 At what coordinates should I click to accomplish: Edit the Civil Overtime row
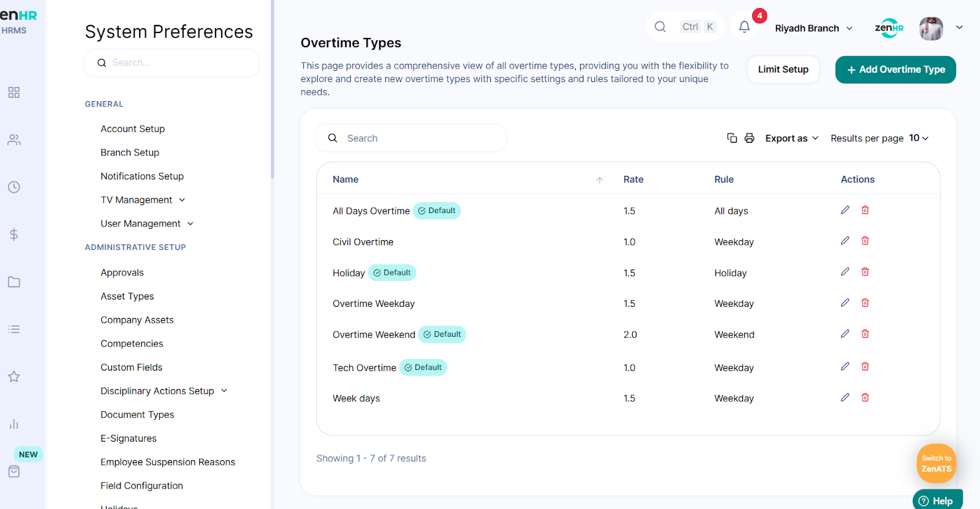[845, 241]
